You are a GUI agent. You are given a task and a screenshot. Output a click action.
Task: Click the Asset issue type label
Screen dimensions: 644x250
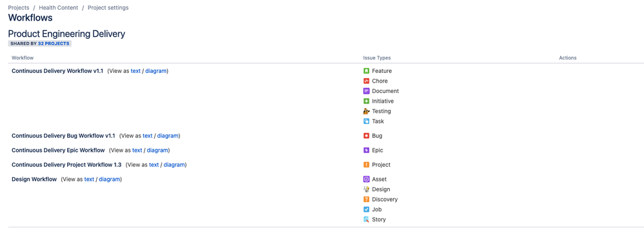coord(379,180)
